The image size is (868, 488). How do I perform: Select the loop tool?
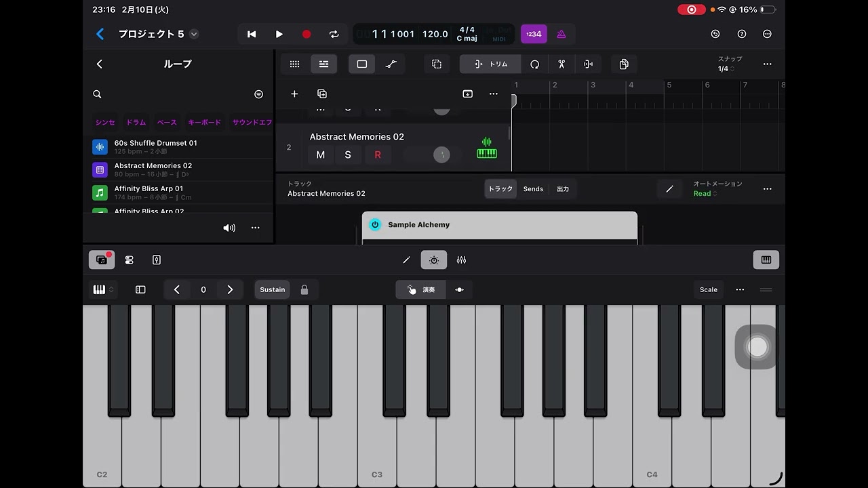tap(534, 64)
